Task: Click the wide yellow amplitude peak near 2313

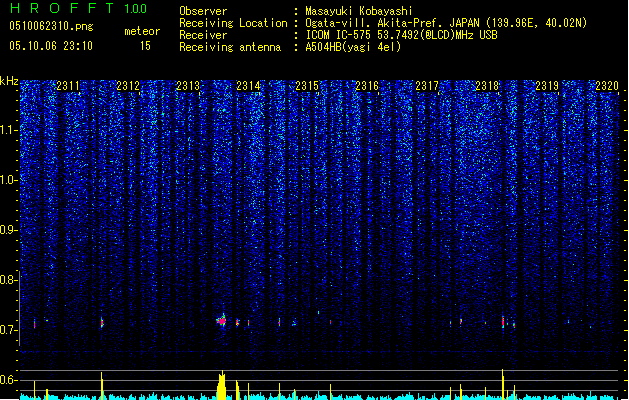Action: (x=221, y=385)
